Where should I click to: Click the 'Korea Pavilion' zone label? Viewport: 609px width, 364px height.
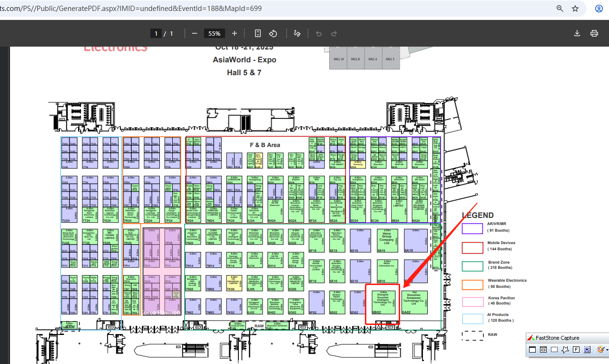(x=161, y=313)
